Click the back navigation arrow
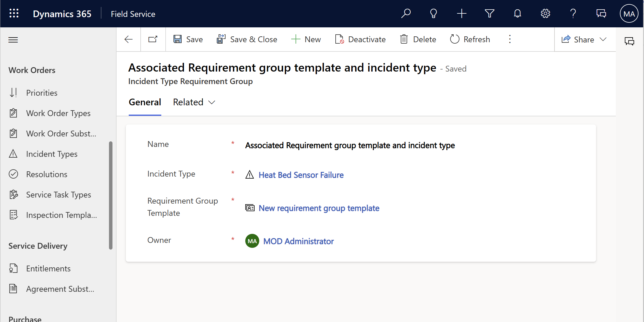The height and width of the screenshot is (322, 644). click(x=128, y=40)
